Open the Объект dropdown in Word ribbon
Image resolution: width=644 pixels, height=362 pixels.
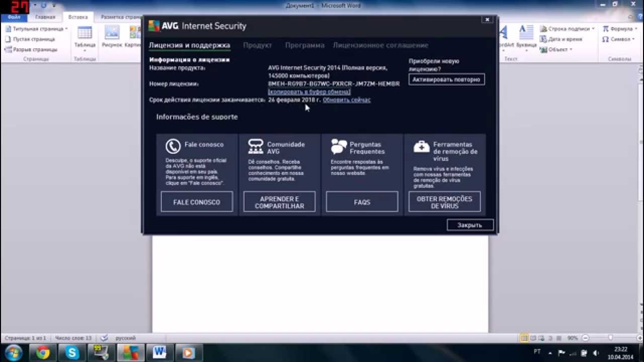tap(556, 49)
